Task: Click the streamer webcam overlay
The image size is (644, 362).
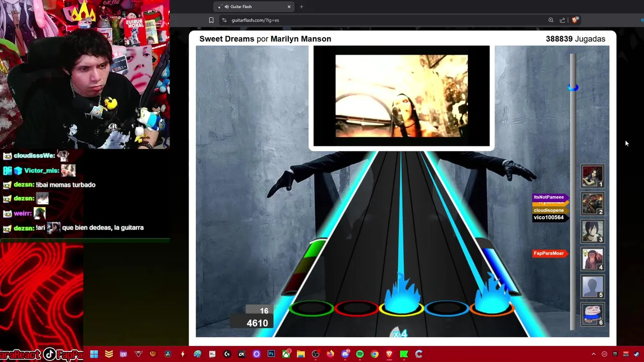Action: click(x=85, y=74)
